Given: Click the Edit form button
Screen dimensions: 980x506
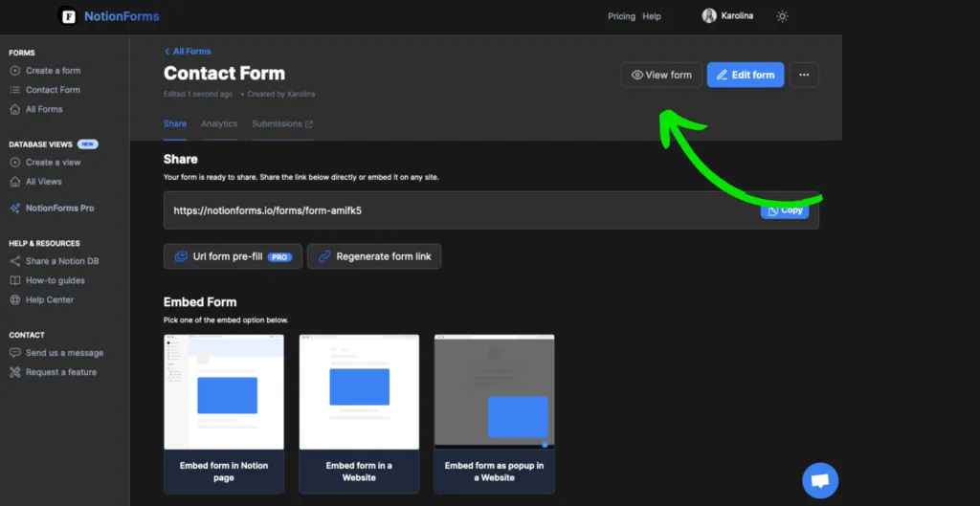Looking at the screenshot, I should [x=746, y=75].
